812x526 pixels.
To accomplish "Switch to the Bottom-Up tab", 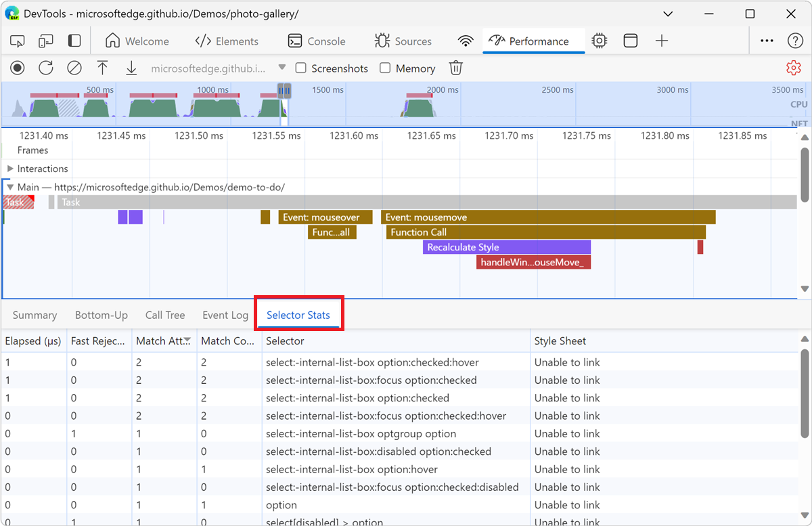I will [101, 315].
